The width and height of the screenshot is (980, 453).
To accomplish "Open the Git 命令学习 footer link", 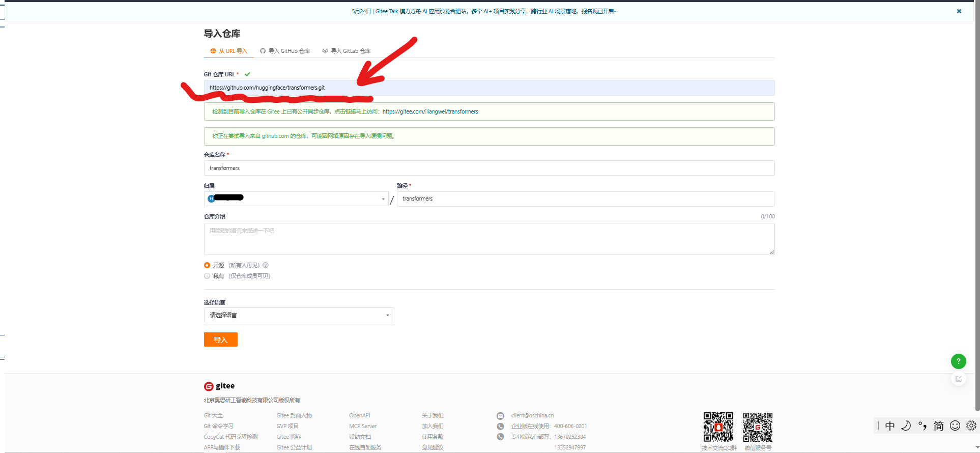I will [x=219, y=426].
